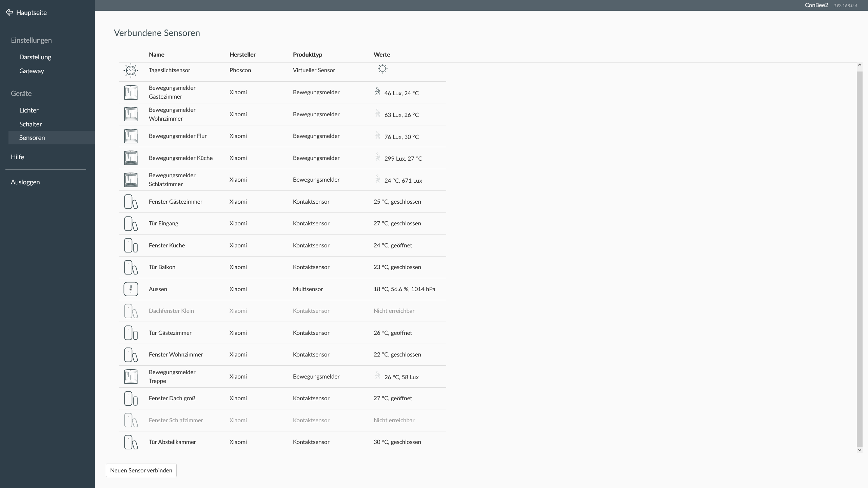Screen dimensions: 868x488
Task: Click the scrollbar down arrow
Action: (x=859, y=450)
